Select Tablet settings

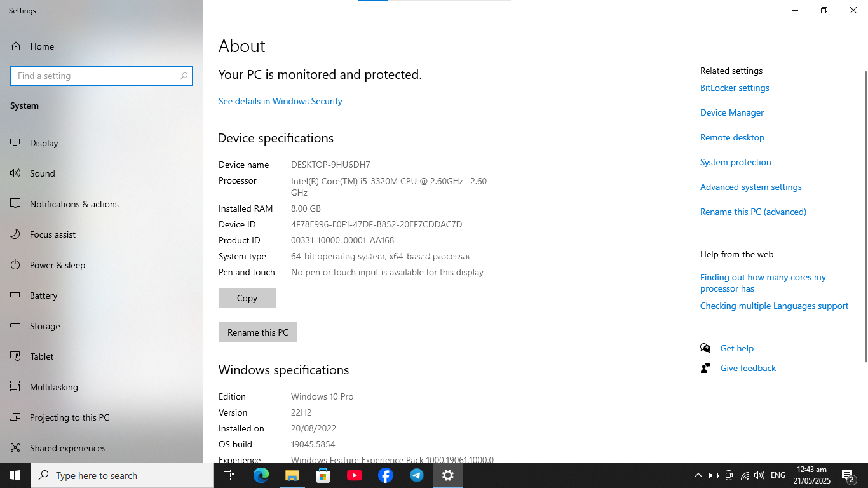click(102, 356)
